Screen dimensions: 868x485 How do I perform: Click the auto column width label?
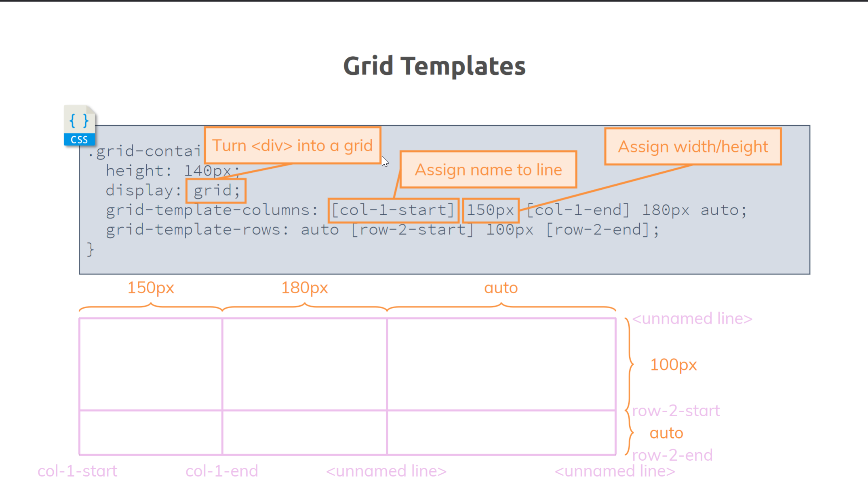pos(501,287)
